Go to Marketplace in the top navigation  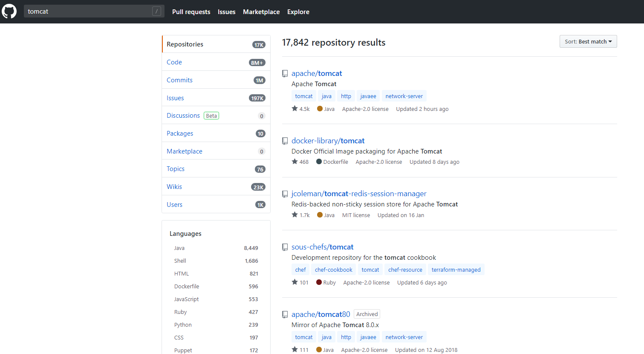(x=261, y=12)
